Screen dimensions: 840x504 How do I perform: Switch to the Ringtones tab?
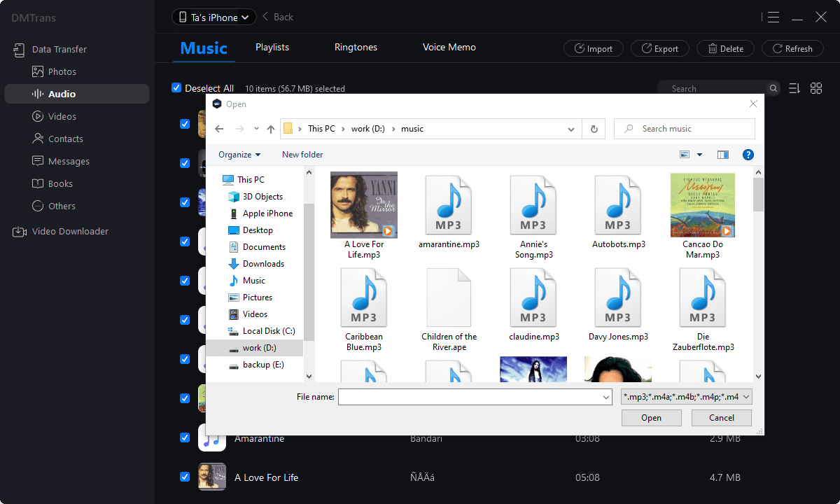(356, 48)
